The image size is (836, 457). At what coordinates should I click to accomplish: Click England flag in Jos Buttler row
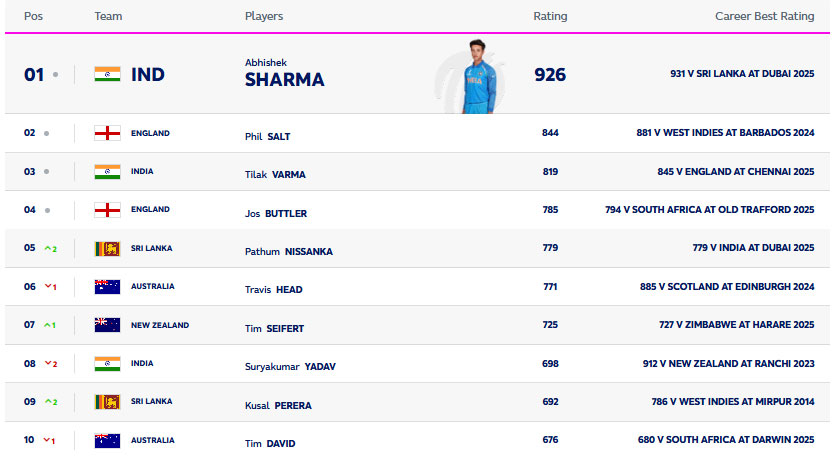(x=107, y=210)
